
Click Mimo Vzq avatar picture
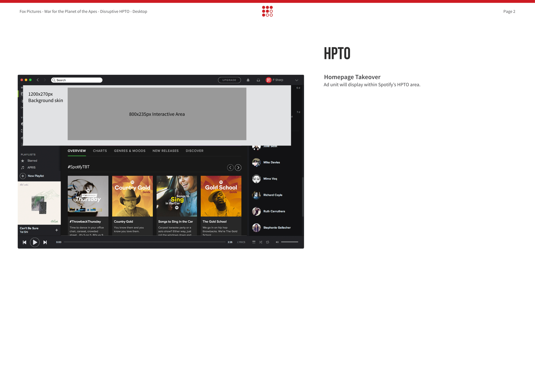click(x=256, y=179)
